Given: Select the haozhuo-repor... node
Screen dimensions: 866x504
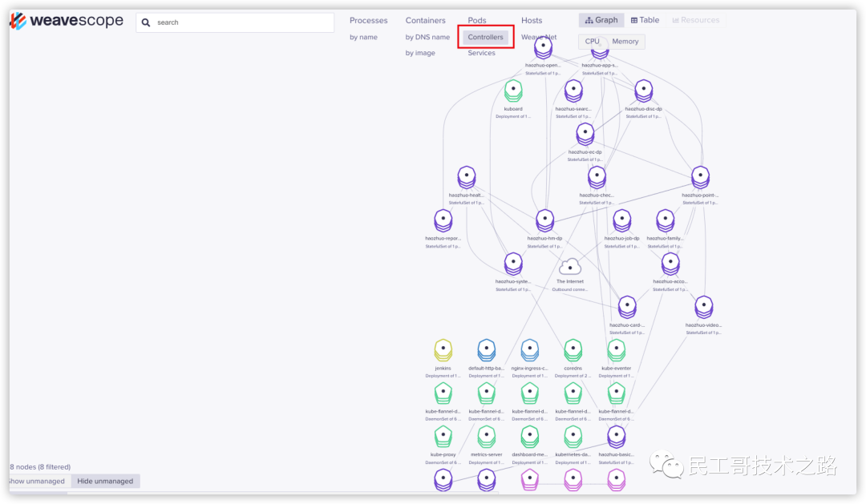Looking at the screenshot, I should (x=443, y=221).
